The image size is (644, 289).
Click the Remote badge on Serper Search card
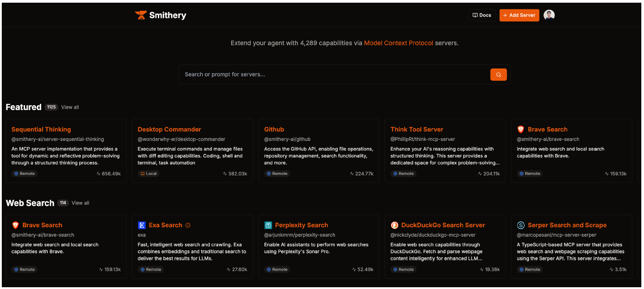pyautogui.click(x=530, y=269)
